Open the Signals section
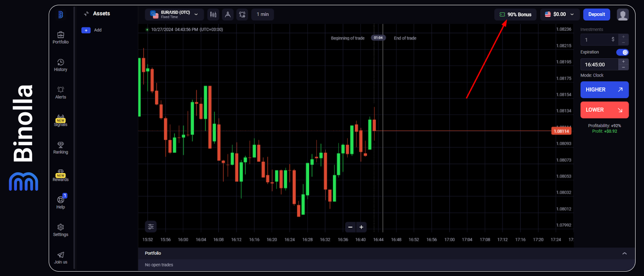The image size is (644, 276). 60,120
